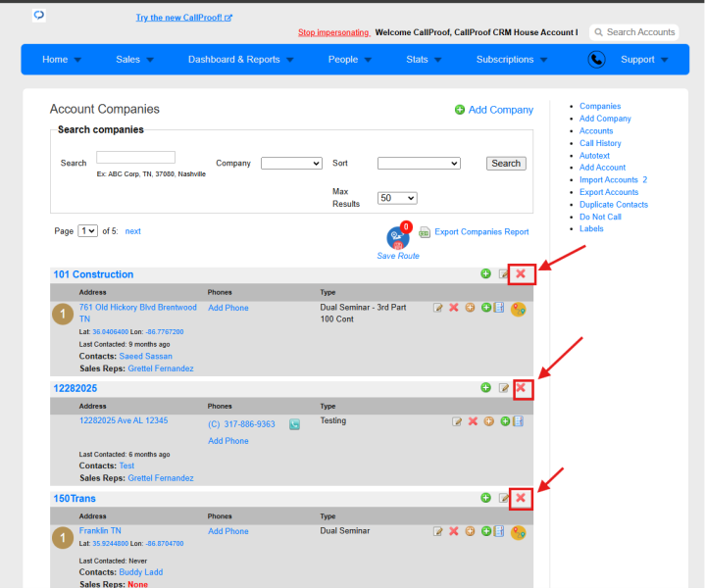Click pencil edit icon in 761 Old Hickory row

pyautogui.click(x=438, y=308)
